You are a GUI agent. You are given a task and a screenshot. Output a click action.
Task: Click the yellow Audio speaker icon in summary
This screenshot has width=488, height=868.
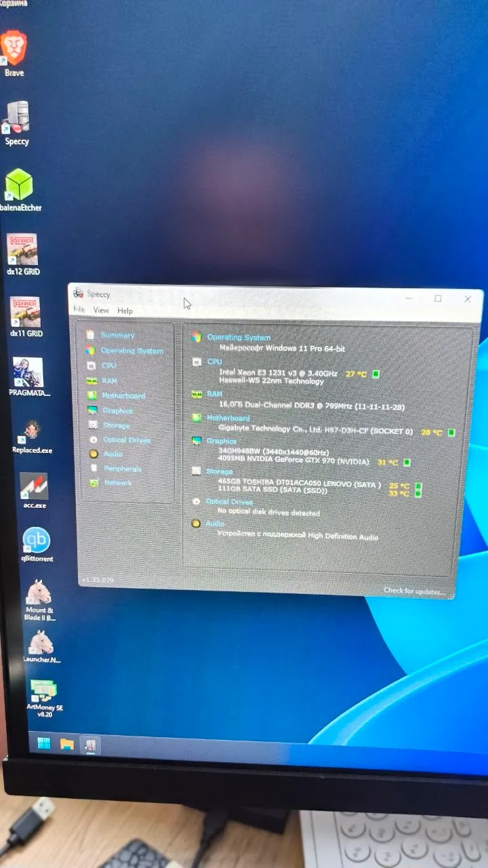coord(196,524)
